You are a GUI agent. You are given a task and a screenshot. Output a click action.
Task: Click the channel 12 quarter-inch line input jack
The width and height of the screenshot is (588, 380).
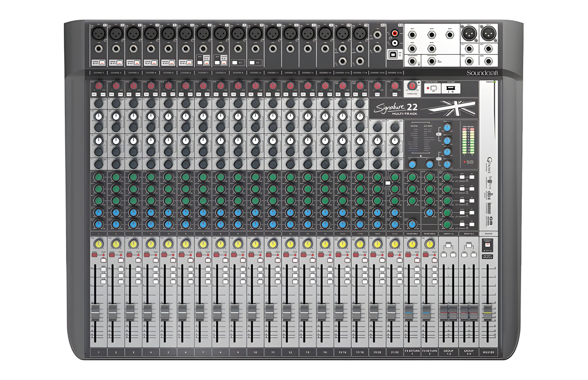(x=290, y=48)
